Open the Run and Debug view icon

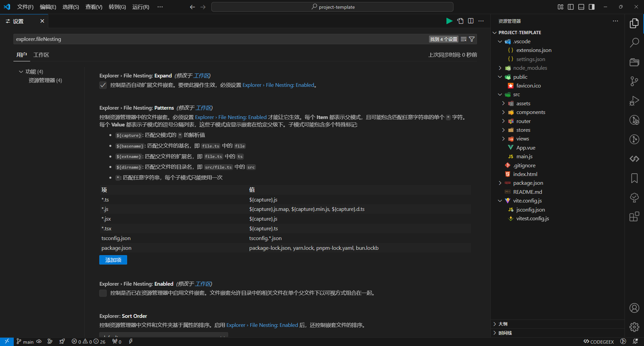click(634, 101)
